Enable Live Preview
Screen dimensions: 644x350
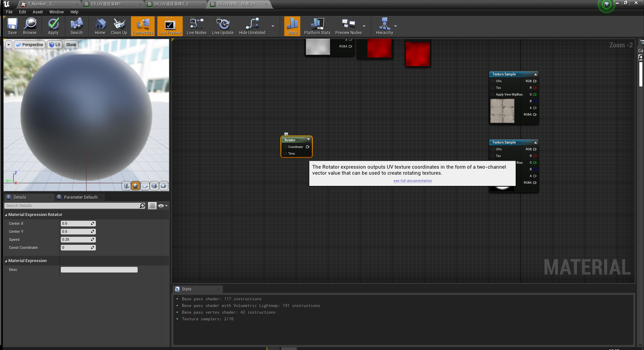click(x=170, y=26)
